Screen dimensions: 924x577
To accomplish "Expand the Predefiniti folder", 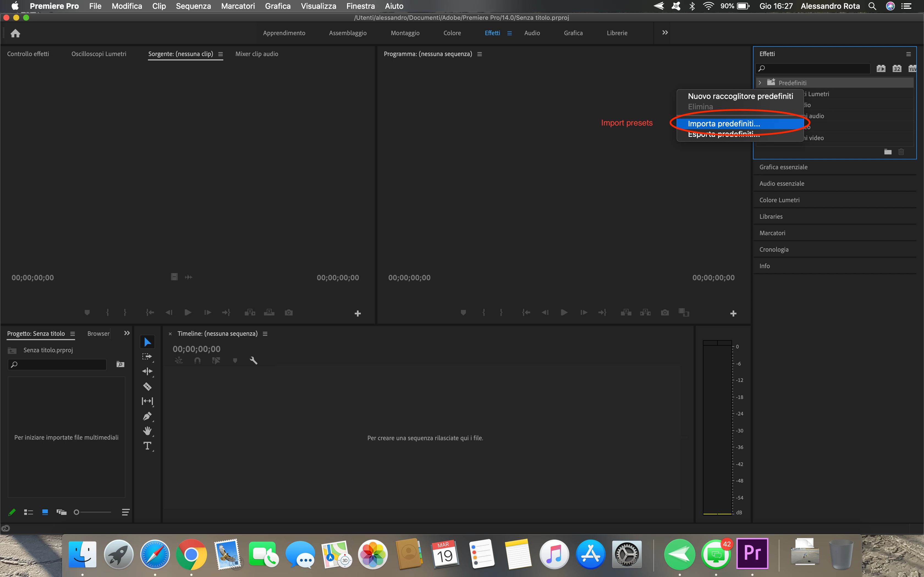I will coord(760,83).
